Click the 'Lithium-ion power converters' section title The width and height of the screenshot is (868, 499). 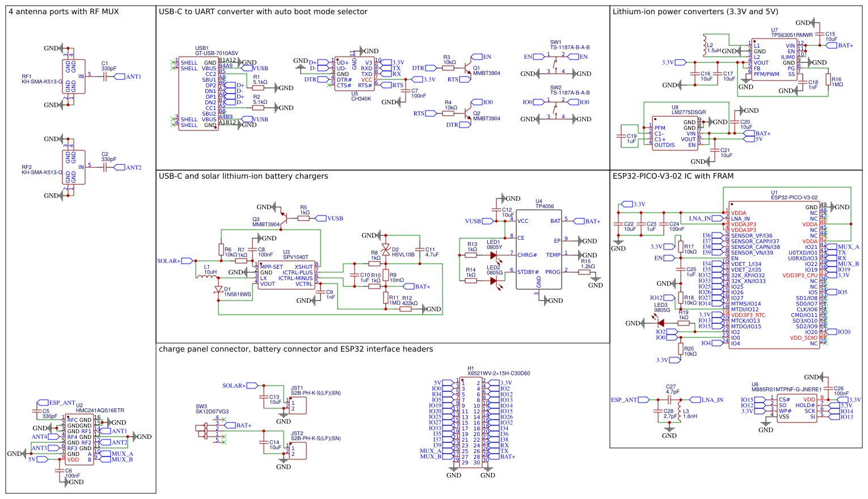coord(696,12)
